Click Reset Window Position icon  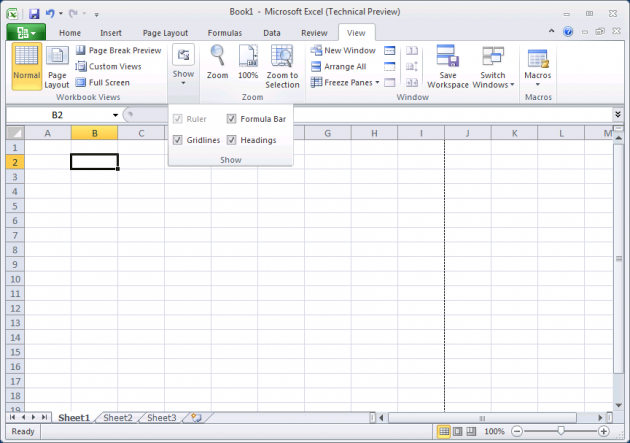pos(412,82)
